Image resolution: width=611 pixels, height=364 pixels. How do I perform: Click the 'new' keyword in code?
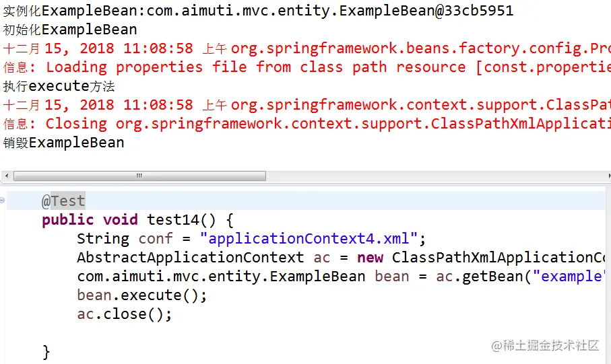371,257
